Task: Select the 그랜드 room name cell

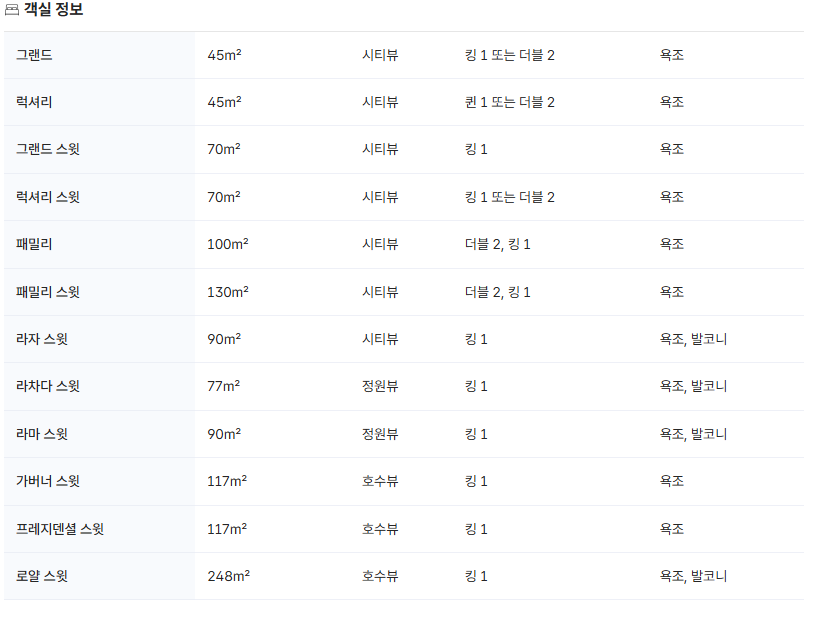Action: click(34, 55)
